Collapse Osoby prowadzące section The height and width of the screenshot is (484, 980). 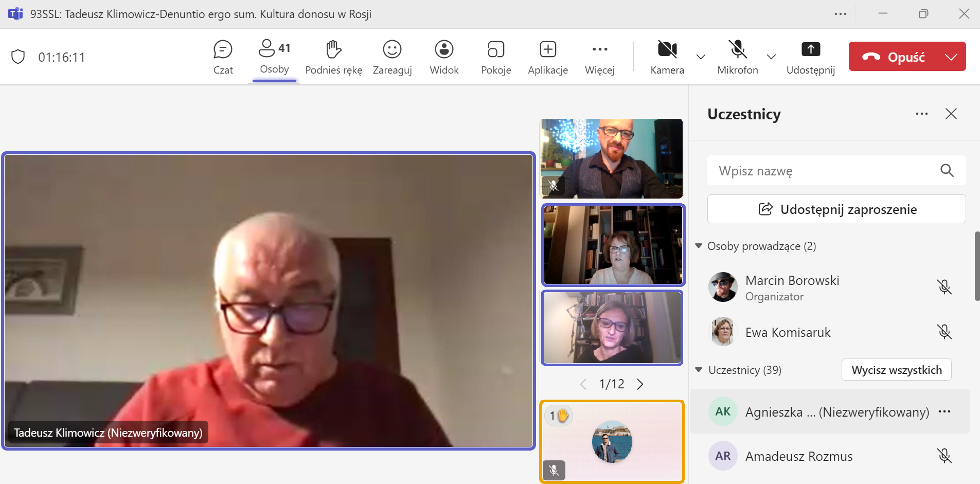pos(699,246)
